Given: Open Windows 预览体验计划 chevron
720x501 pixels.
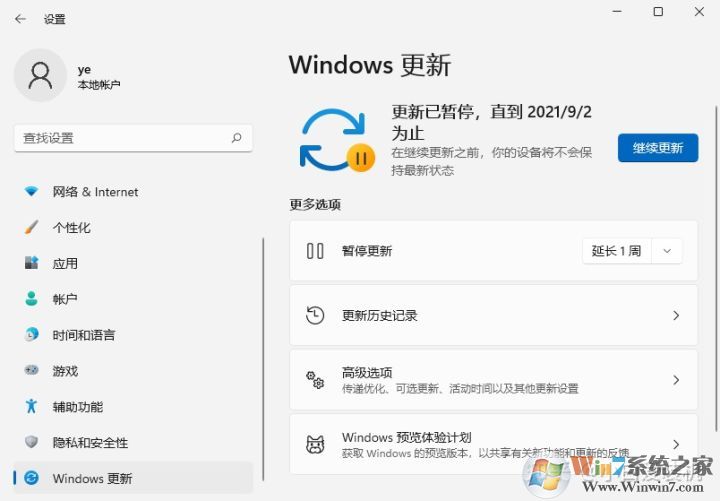Looking at the screenshot, I should click(676, 444).
